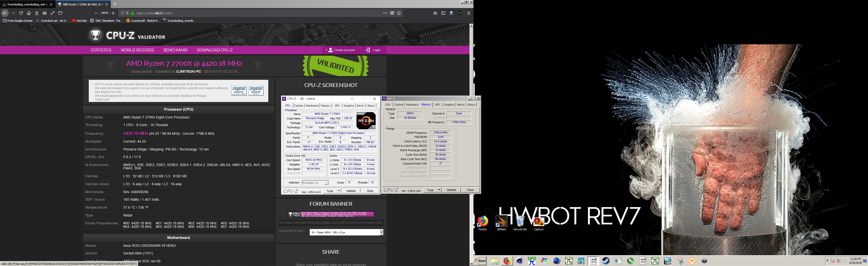Click Validate button in CPU-Z Memory window
The width and height of the screenshot is (868, 266).
(451, 190)
